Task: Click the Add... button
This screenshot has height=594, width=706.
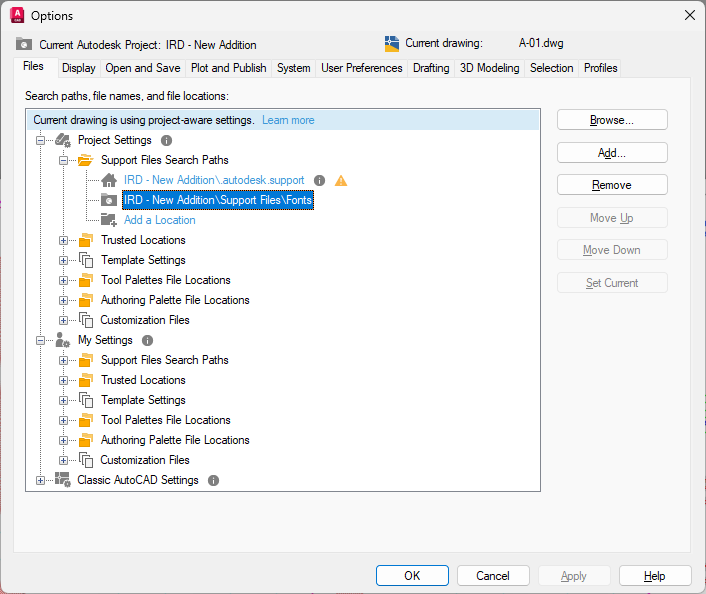Action: pyautogui.click(x=612, y=153)
